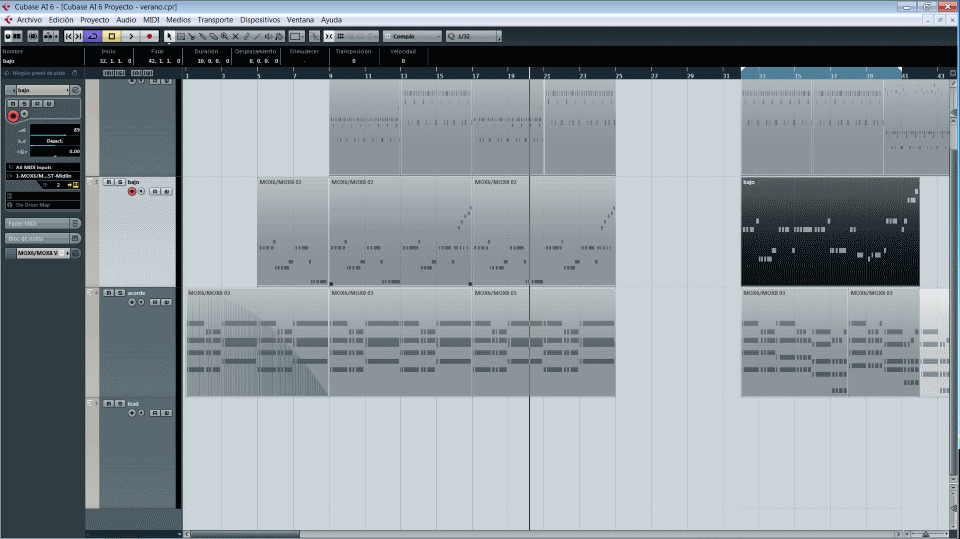The image size is (960, 539).
Task: Select the Split scissors tool
Action: coord(192,37)
